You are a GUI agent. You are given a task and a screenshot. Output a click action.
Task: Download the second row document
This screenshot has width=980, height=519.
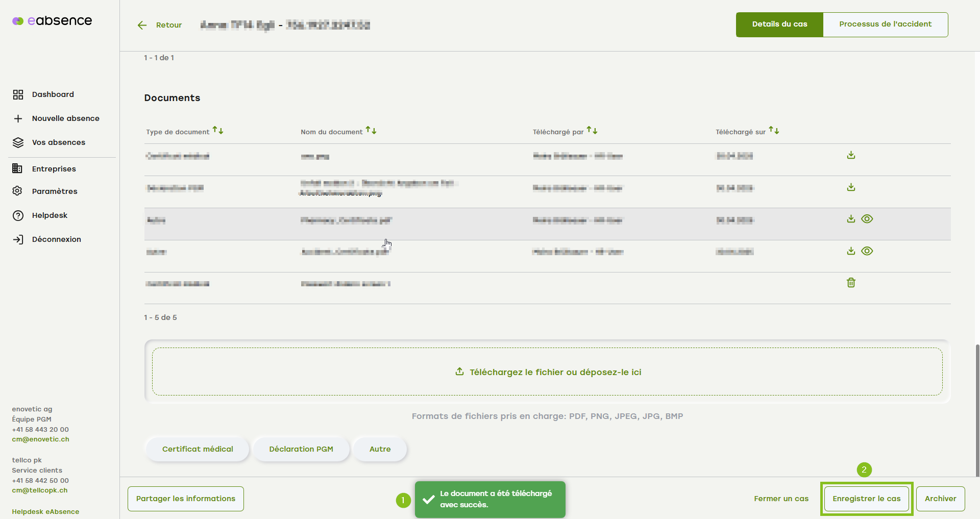point(851,187)
